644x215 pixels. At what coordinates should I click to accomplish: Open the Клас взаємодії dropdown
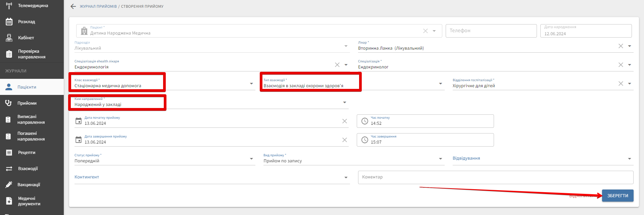point(251,84)
